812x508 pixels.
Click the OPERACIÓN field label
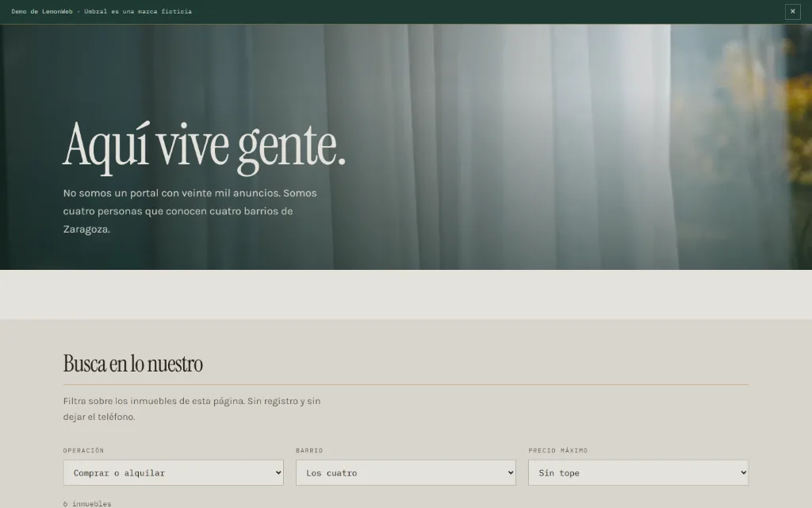pos(83,451)
